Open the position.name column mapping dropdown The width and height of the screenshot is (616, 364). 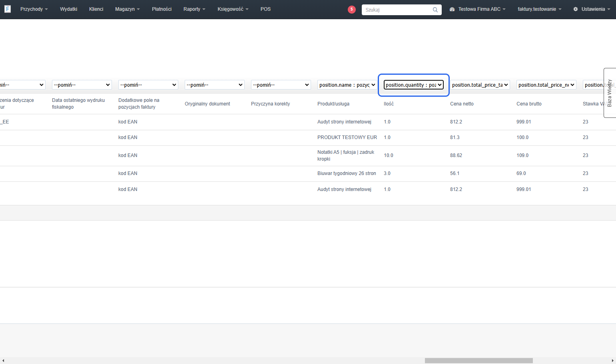347,85
